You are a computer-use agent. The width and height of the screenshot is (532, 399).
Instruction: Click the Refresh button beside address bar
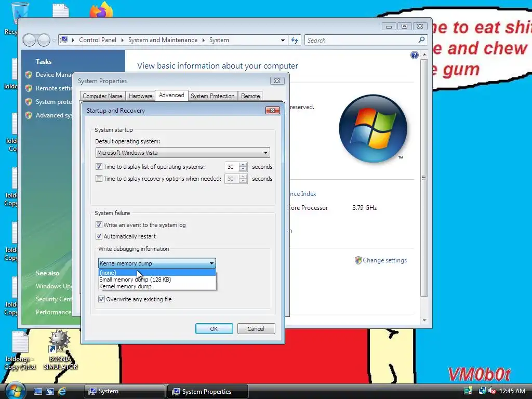point(295,41)
